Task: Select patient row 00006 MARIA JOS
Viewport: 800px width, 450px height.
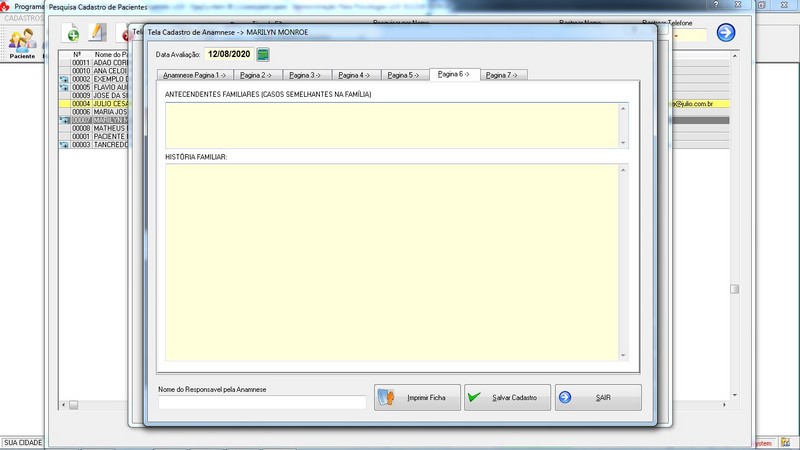Action: (94, 112)
